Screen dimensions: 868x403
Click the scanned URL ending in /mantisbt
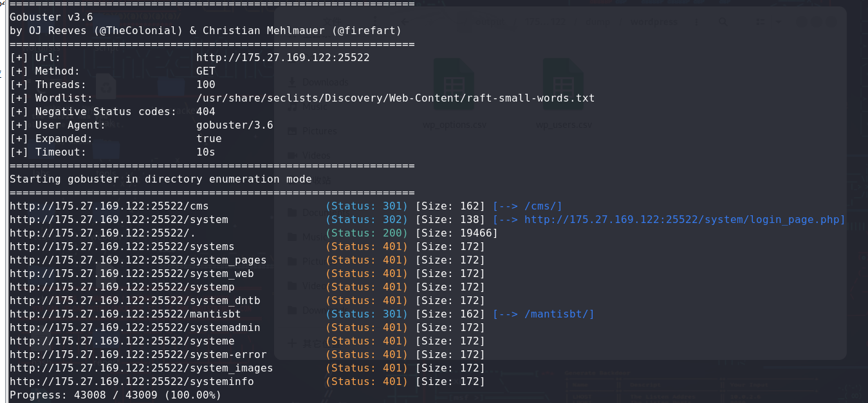point(125,314)
